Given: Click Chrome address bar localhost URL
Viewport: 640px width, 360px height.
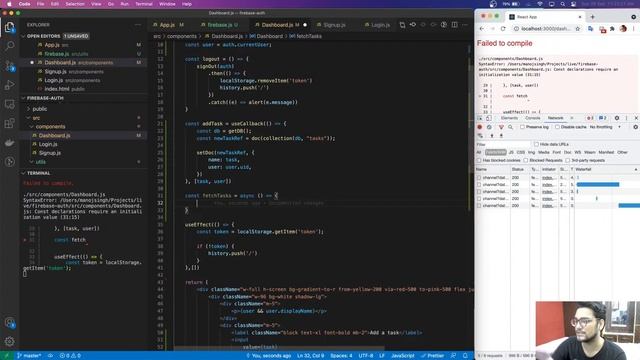Looking at the screenshot, I should 546,29.
